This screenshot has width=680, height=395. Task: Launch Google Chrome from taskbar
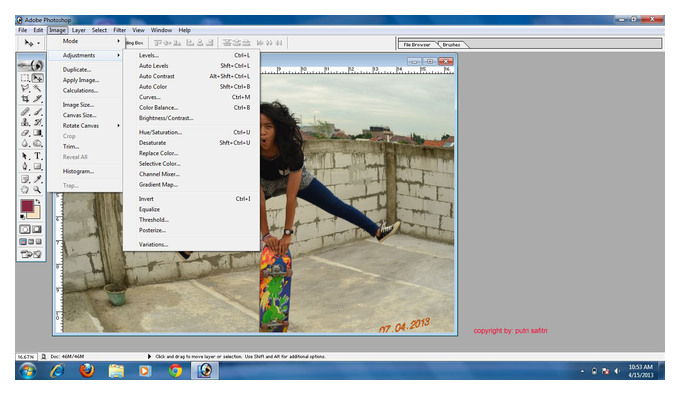(175, 371)
